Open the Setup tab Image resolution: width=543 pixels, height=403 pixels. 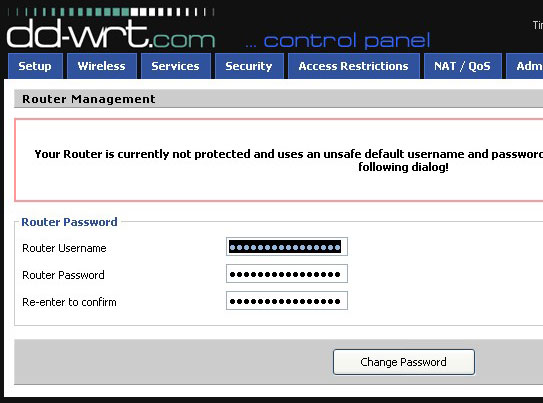pyautogui.click(x=35, y=66)
